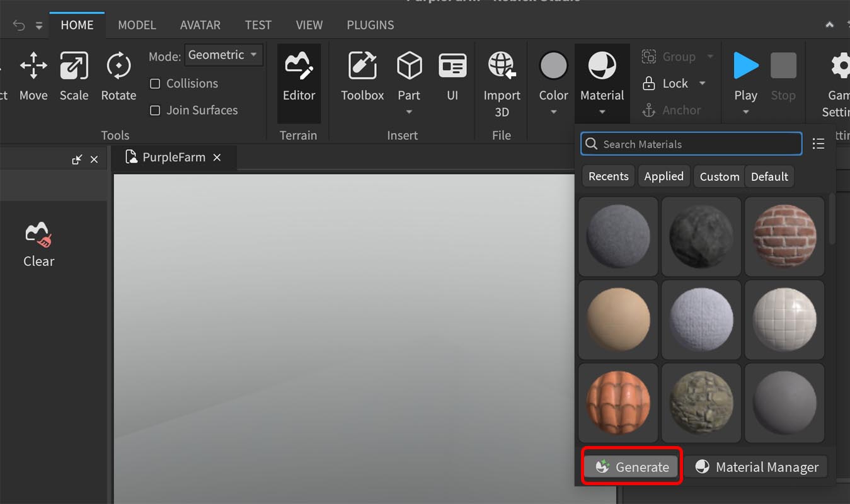This screenshot has width=850, height=504.
Task: Select the dark rock material sphere
Action: pos(701,236)
